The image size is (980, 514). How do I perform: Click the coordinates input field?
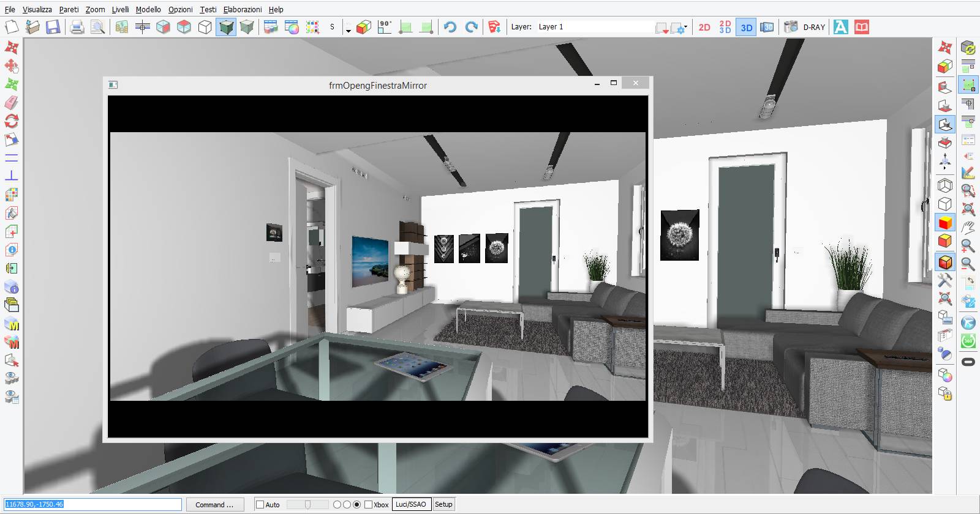tap(93, 504)
